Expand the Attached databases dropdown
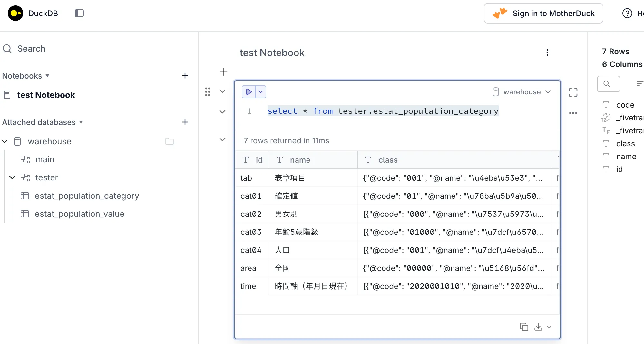The image size is (644, 344). pos(43,122)
